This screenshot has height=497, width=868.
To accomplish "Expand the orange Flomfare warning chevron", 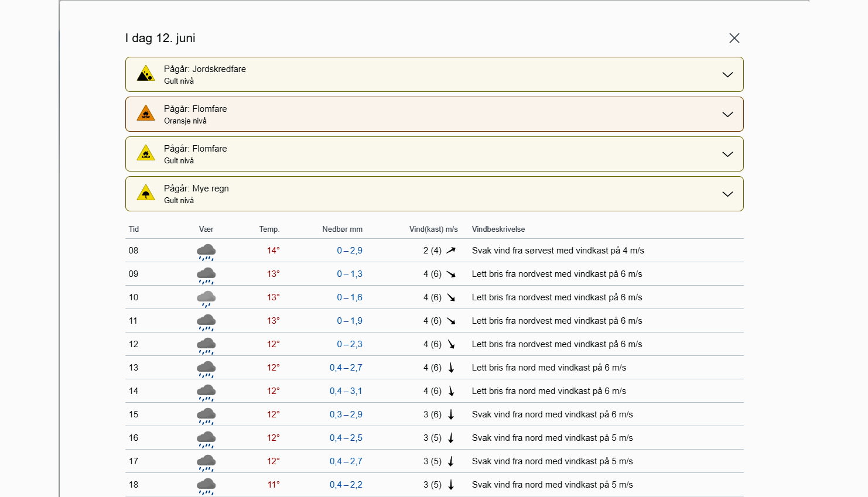I will coord(727,115).
